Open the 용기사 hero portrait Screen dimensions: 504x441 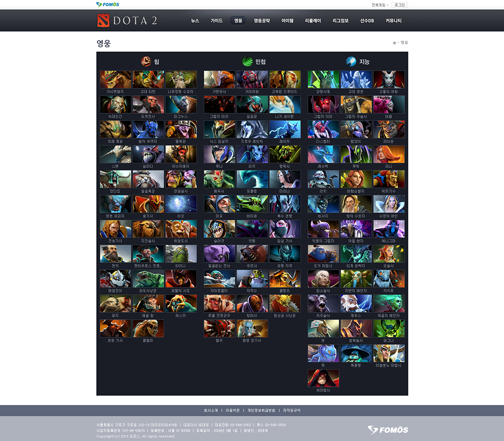pos(148,204)
